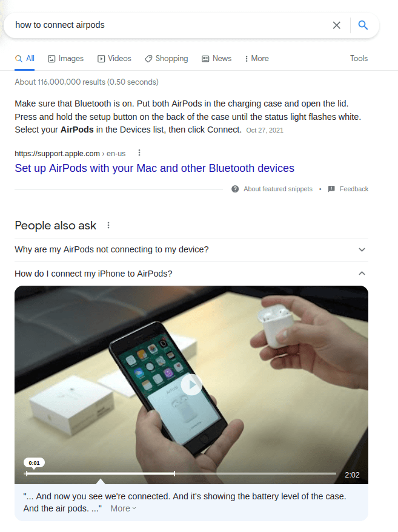The height and width of the screenshot is (532, 398).
Task: Play the AirPods video
Action: point(191,384)
